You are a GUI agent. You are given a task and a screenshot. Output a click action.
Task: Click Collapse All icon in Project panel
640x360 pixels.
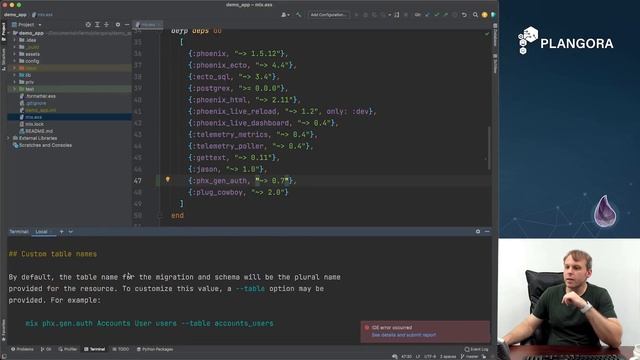106,25
